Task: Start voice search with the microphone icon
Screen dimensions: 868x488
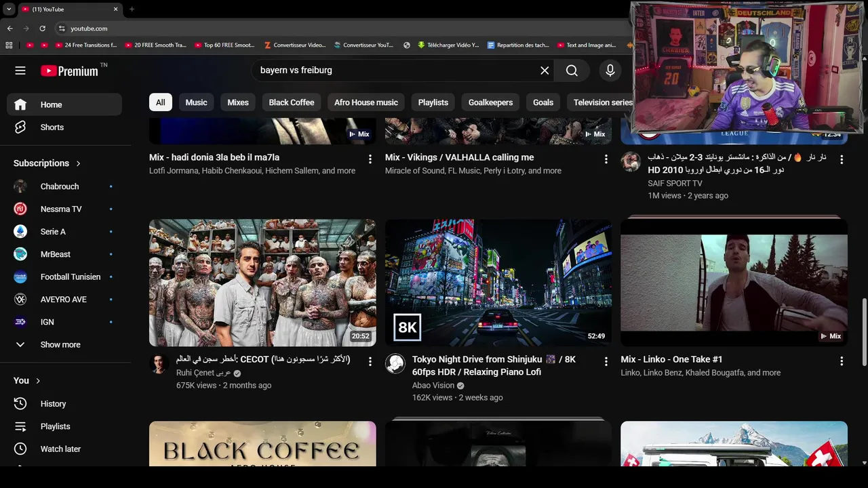Action: 610,70
